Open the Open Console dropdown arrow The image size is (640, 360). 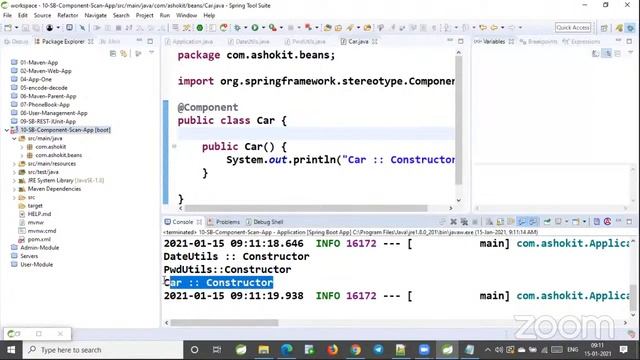[x=584, y=222]
